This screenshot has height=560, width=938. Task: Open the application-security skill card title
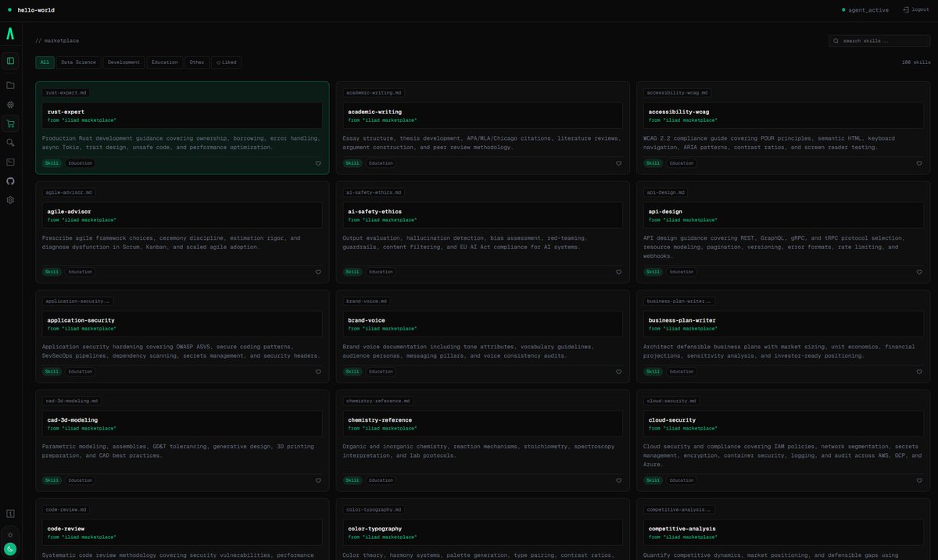[x=81, y=319]
